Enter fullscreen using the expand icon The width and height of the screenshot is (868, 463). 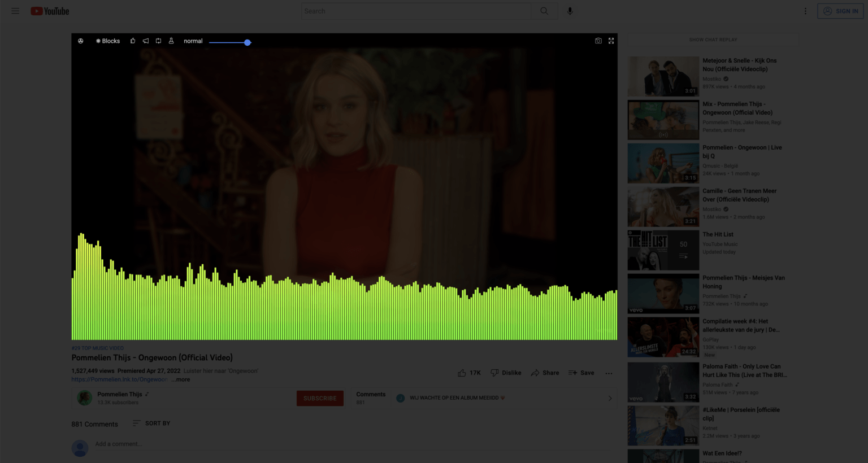[611, 41]
